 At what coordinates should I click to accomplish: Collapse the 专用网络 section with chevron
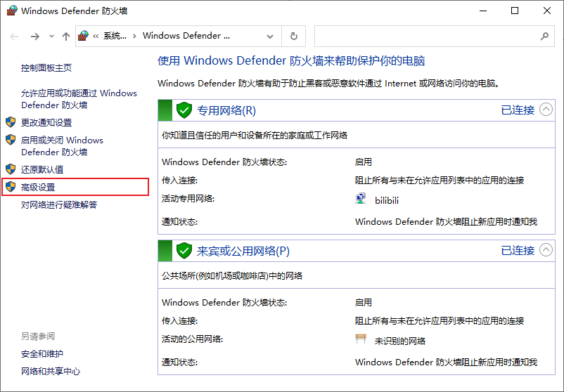(546, 109)
